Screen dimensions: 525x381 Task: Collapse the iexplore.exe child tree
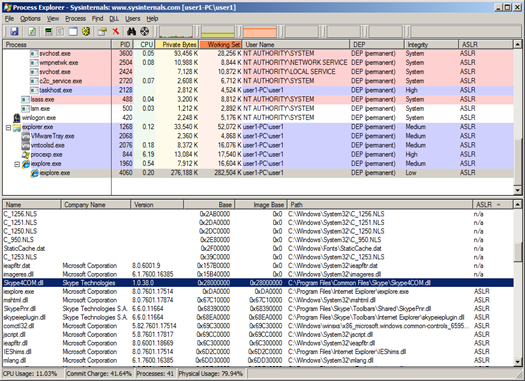[17, 164]
